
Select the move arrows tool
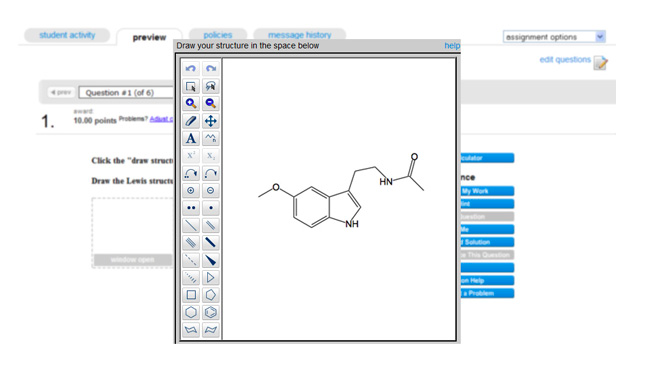(210, 121)
